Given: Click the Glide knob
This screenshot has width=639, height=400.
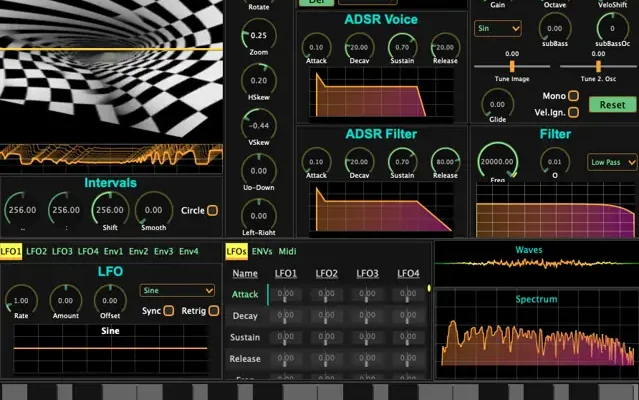Looking at the screenshot, I should [497, 104].
